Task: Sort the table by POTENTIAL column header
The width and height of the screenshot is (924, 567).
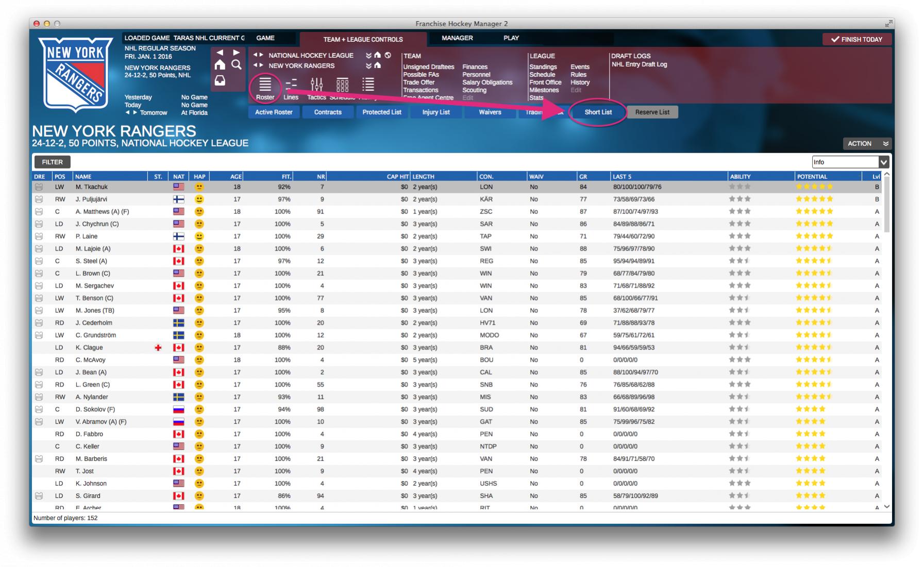Action: click(x=812, y=176)
